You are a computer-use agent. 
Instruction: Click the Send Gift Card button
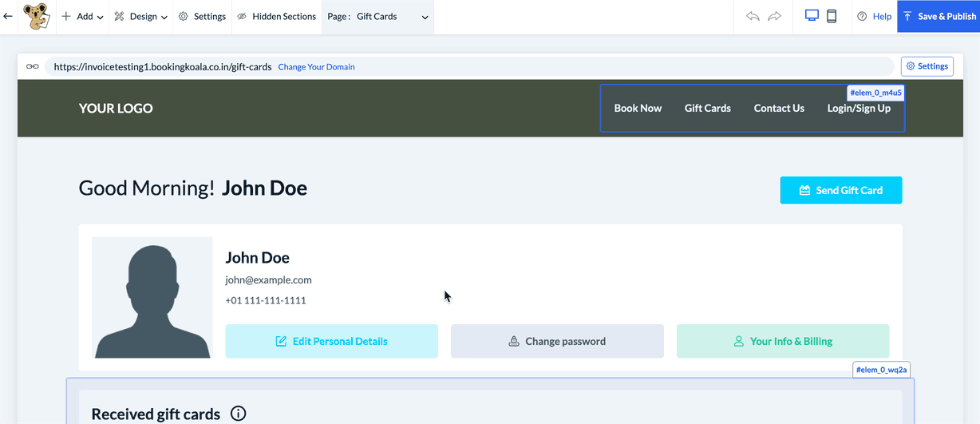coord(841,190)
